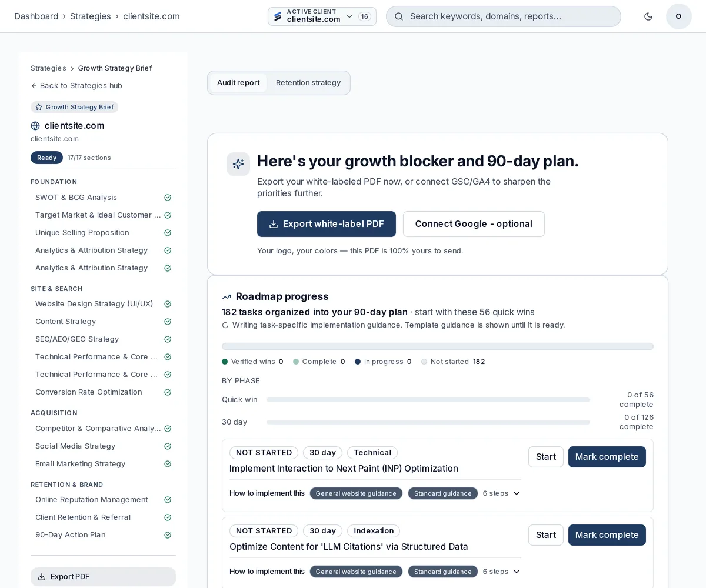Click the checkmark icon for SEO/AEO/GEO Strategy
The height and width of the screenshot is (588, 706).
tap(168, 339)
